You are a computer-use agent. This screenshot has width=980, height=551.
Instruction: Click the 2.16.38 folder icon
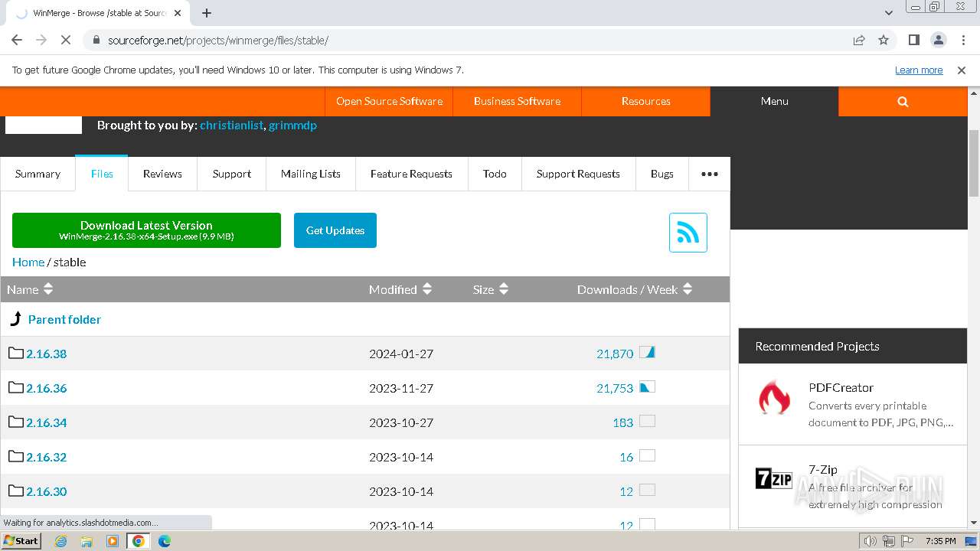coord(16,353)
